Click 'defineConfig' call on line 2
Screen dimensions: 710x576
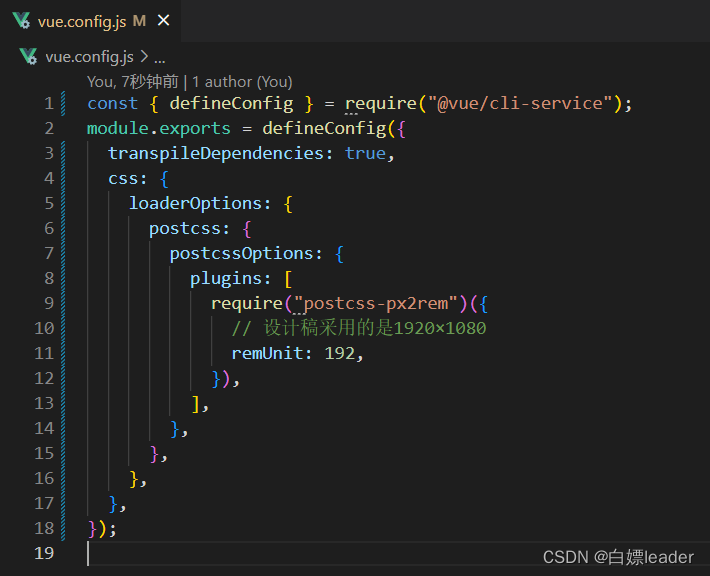(x=324, y=129)
